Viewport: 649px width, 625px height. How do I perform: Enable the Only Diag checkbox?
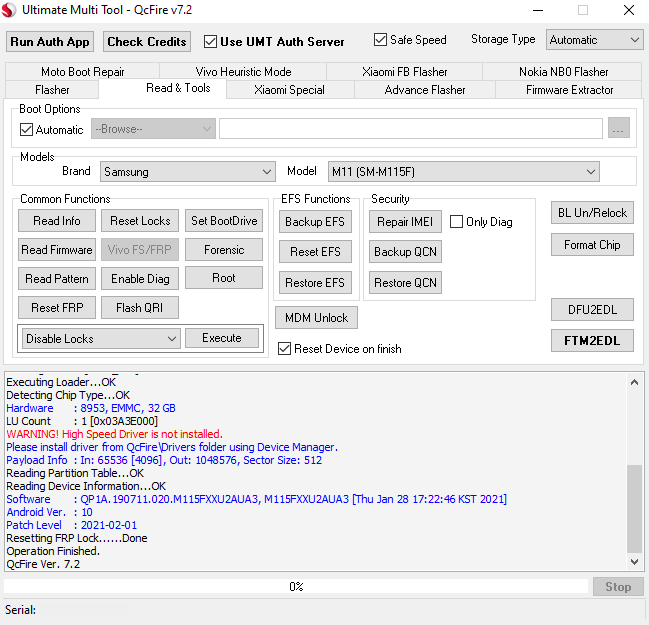click(456, 221)
